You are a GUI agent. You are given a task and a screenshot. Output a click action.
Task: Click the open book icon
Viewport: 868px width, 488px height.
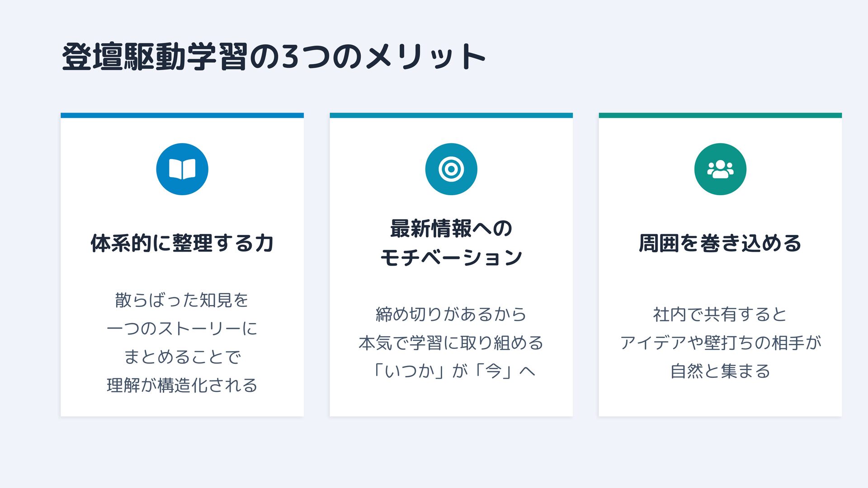tap(182, 169)
